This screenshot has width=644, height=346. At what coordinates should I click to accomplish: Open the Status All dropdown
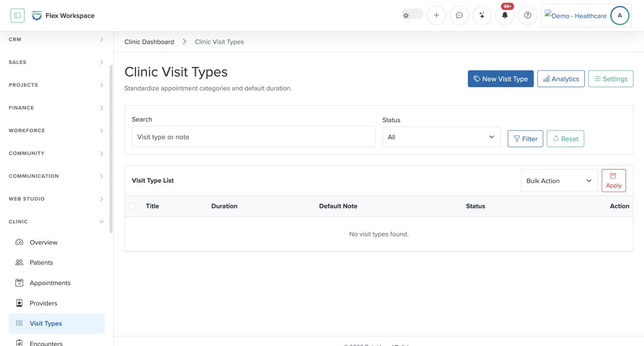(441, 137)
